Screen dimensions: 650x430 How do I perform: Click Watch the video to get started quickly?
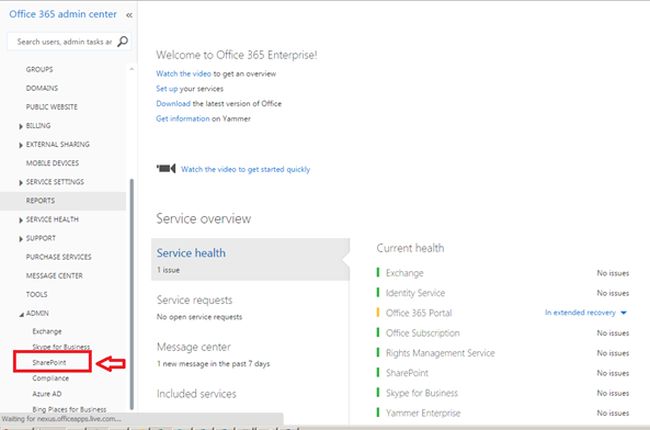pyautogui.click(x=245, y=169)
